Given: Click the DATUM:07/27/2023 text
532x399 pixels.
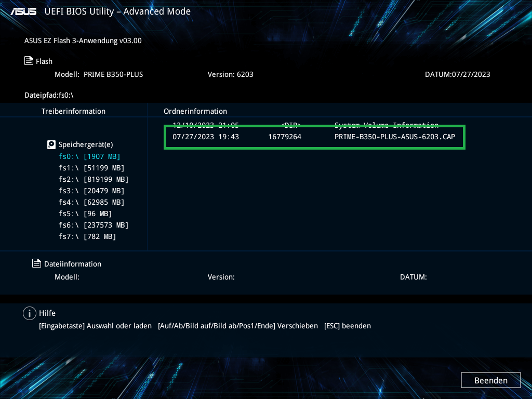Looking at the screenshot, I should (457, 74).
